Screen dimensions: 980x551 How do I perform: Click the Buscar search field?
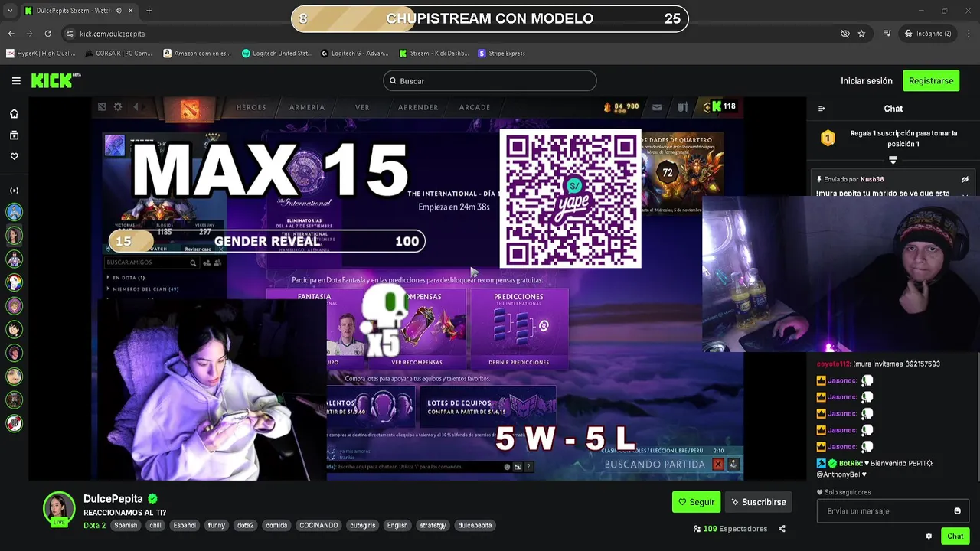(x=490, y=80)
